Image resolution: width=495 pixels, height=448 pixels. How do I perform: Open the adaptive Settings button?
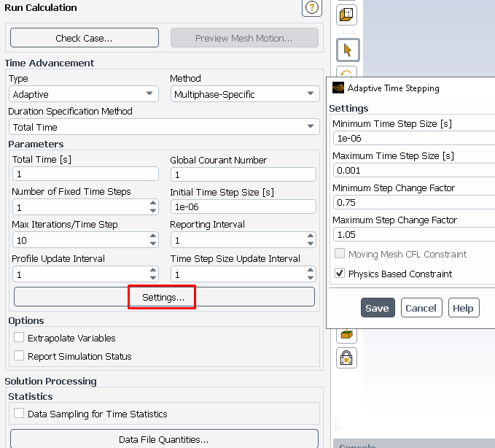click(164, 297)
